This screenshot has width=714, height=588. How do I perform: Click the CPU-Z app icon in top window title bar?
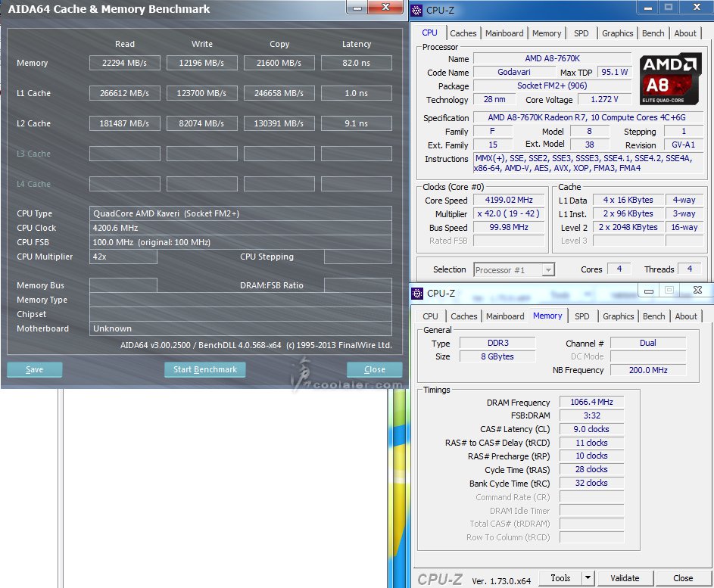point(416,10)
